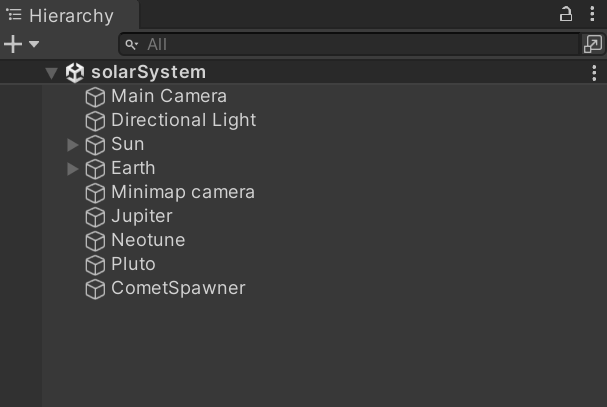Click the Pluto cube icon
Screen dimensions: 607x407
(x=95, y=265)
